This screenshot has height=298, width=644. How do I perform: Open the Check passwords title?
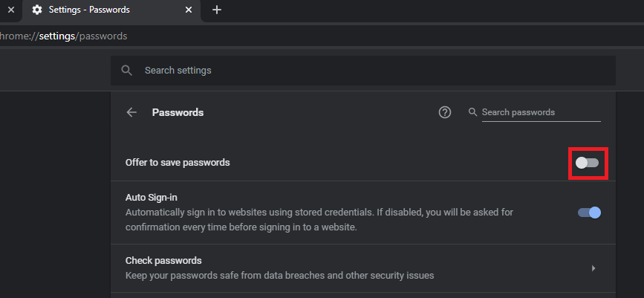[x=163, y=260]
